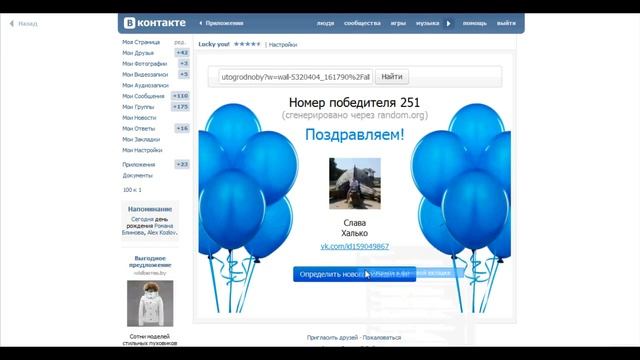Open Мои Ответы
The width and height of the screenshot is (640, 360).
tap(138, 129)
